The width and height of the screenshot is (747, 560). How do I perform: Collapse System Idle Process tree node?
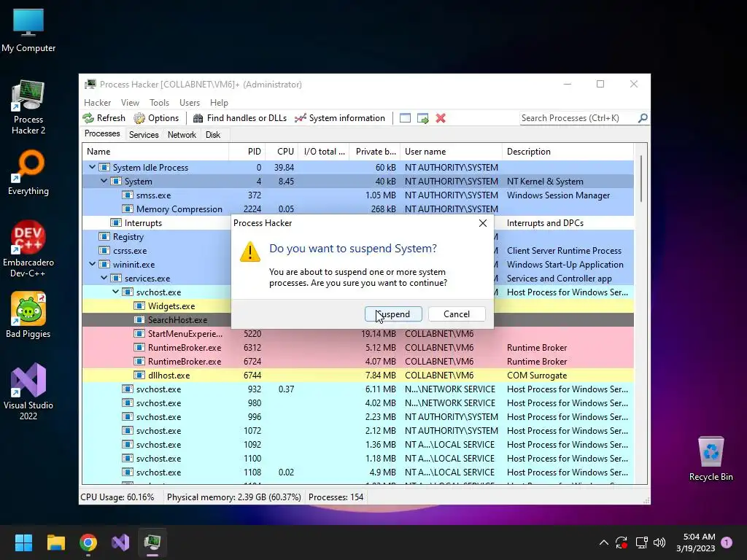[93, 167]
